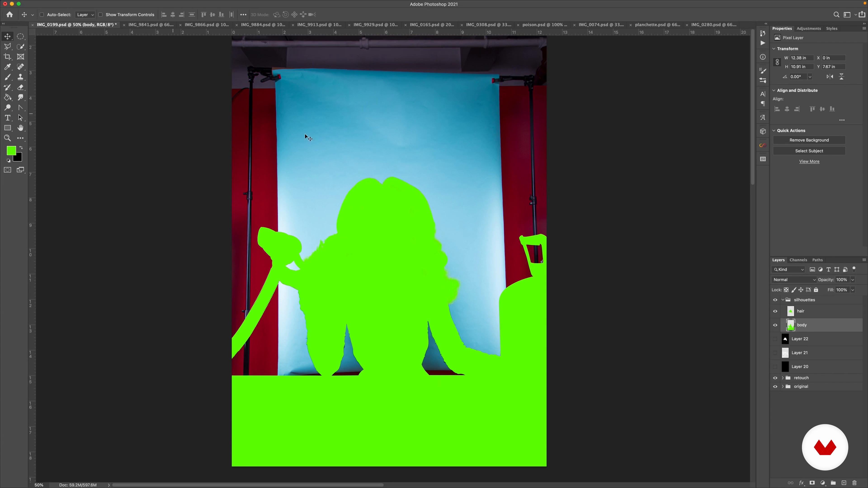Collapse the silhouettes group
Image resolution: width=868 pixels, height=488 pixels.
[x=783, y=300]
